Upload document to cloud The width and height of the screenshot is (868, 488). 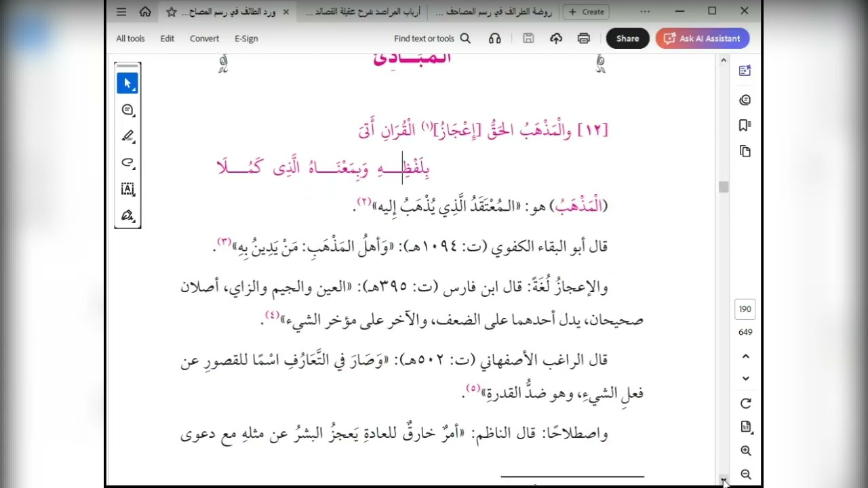click(556, 39)
